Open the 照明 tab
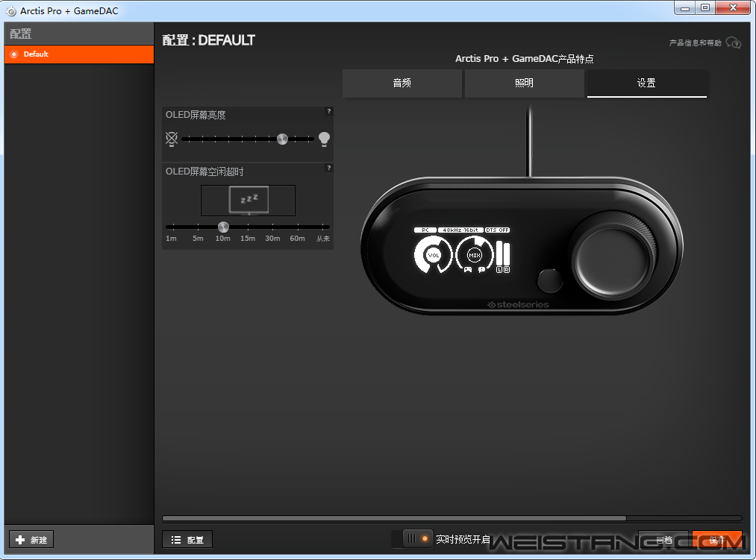The width and height of the screenshot is (756, 560). pyautogui.click(x=524, y=84)
